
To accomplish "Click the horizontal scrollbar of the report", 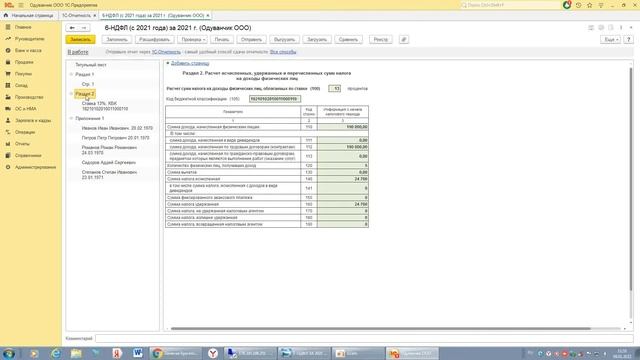I will pos(380,329).
